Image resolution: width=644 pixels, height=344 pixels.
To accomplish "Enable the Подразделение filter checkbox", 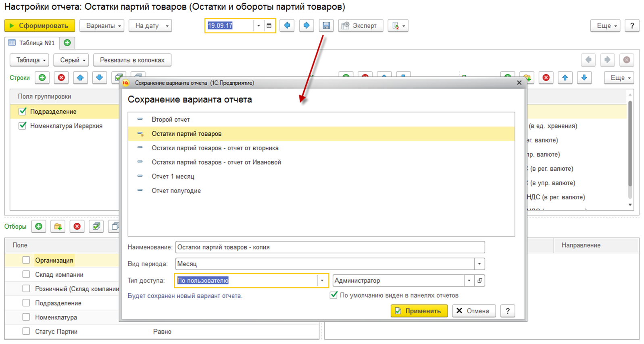I will point(26,303).
